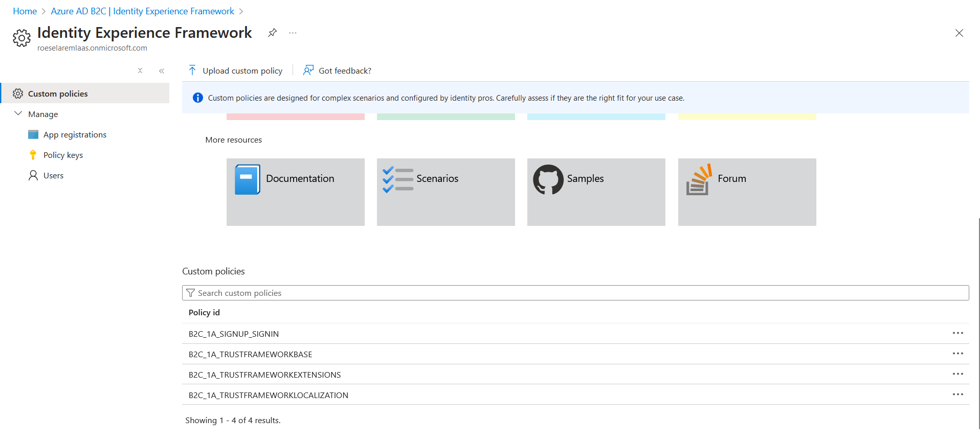The height and width of the screenshot is (441, 980).
Task: Click the Custom policies gear icon in sidebar
Action: click(x=18, y=94)
